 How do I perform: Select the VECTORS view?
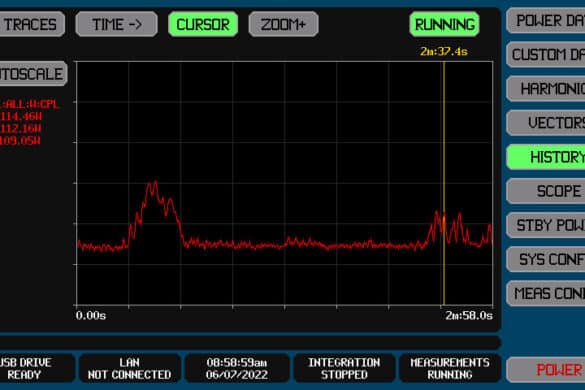(x=546, y=123)
